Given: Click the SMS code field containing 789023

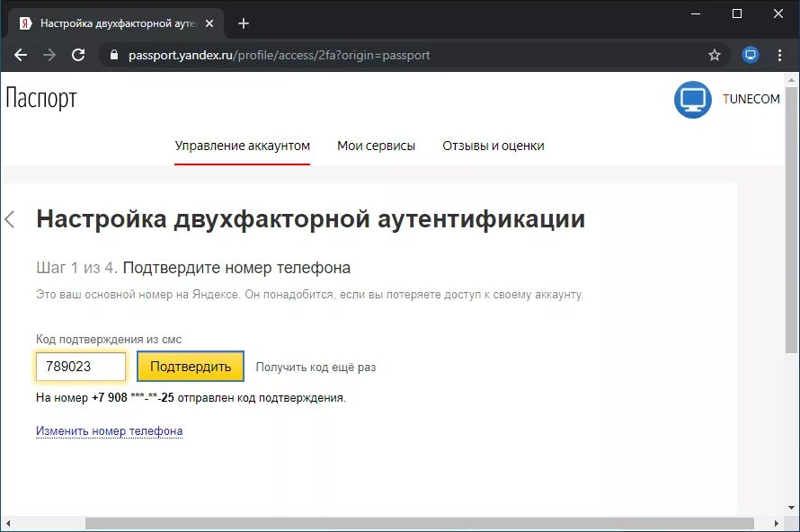Looking at the screenshot, I should [x=81, y=367].
